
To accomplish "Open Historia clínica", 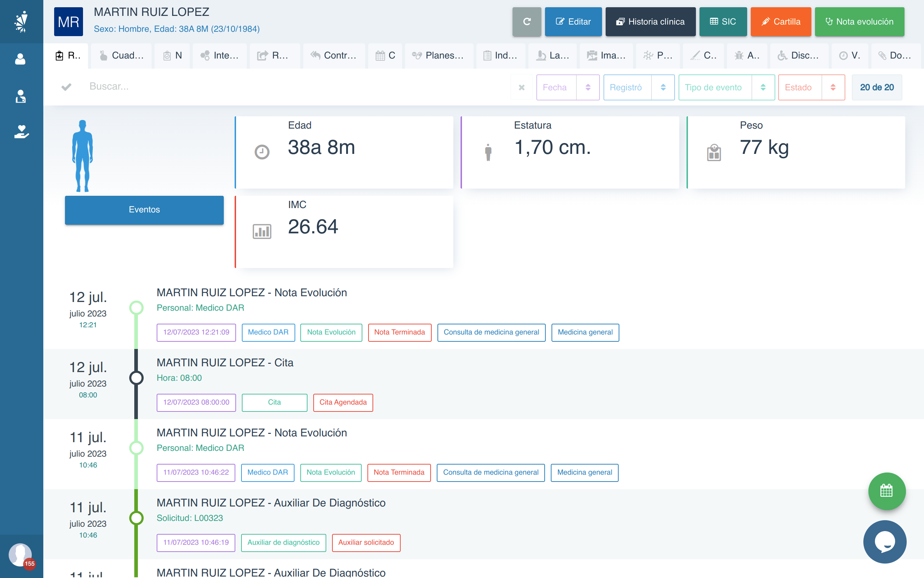I will (x=650, y=22).
